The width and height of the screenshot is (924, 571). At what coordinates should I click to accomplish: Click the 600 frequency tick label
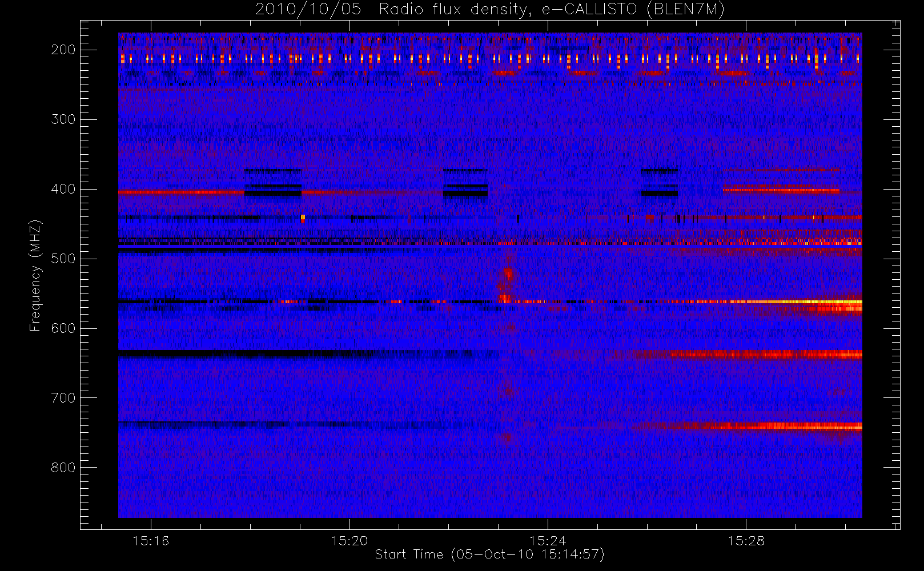click(x=63, y=328)
